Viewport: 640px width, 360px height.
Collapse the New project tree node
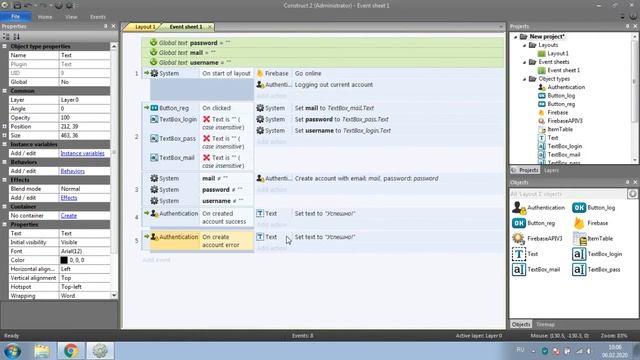tap(516, 37)
